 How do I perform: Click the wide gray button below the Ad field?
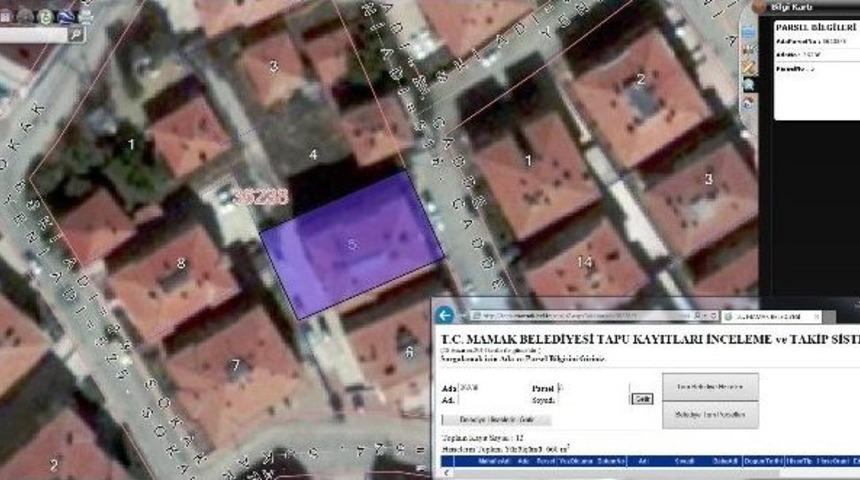point(496,420)
